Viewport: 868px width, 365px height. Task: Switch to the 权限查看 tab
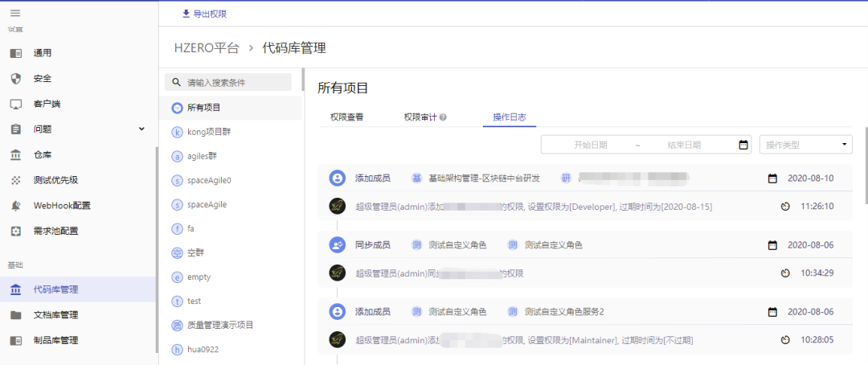(x=346, y=117)
